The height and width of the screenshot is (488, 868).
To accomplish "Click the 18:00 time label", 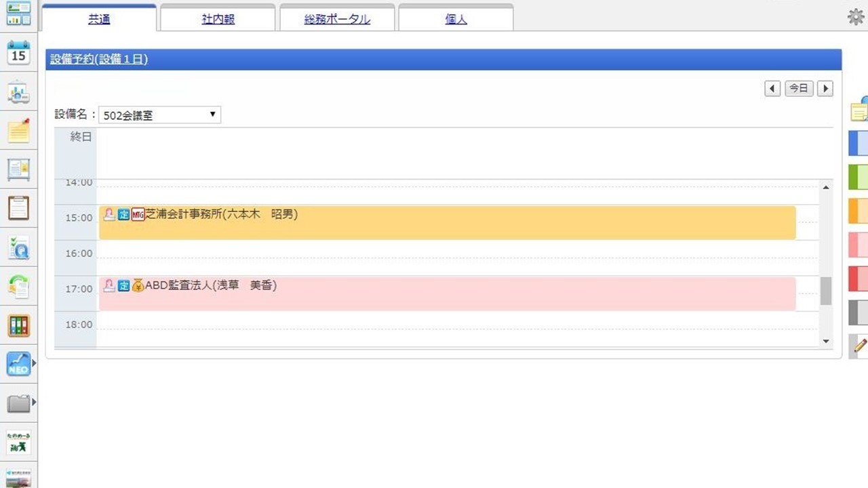I will click(x=79, y=325).
